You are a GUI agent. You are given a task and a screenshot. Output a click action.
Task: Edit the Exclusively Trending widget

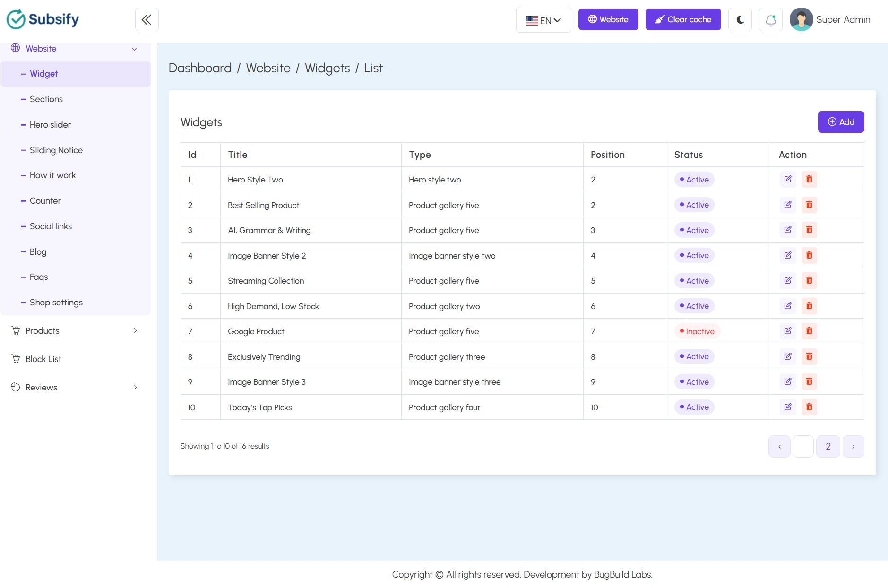788,356
